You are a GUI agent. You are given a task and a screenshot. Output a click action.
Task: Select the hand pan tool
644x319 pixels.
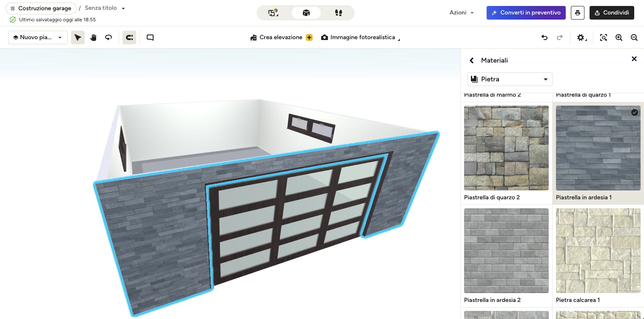[x=93, y=37]
